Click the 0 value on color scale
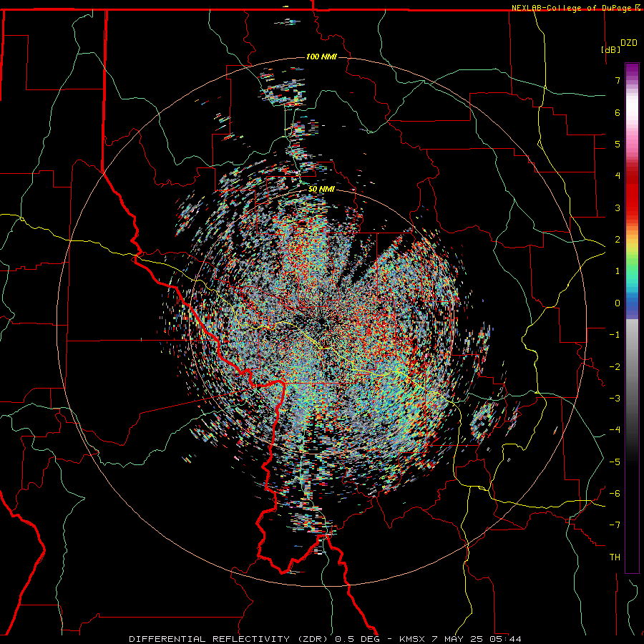 618,303
